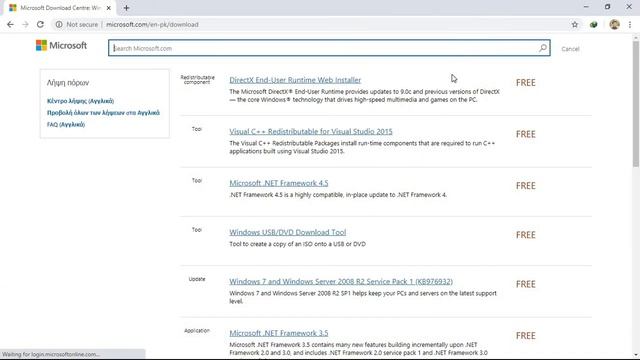Viewport: 640px width, 360px height.
Task: Click the page's vertical scrollbar thumb
Action: (x=636, y=104)
